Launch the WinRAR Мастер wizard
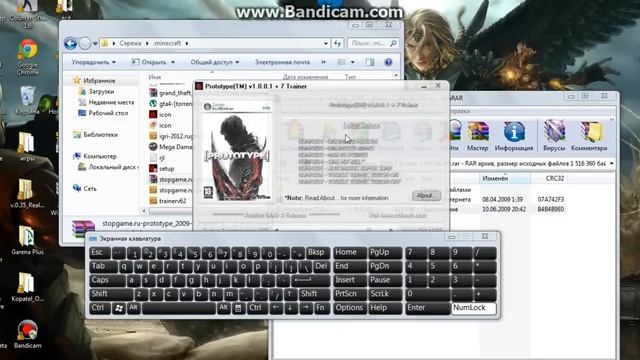This screenshot has width=640, height=360. pyautogui.click(x=478, y=136)
